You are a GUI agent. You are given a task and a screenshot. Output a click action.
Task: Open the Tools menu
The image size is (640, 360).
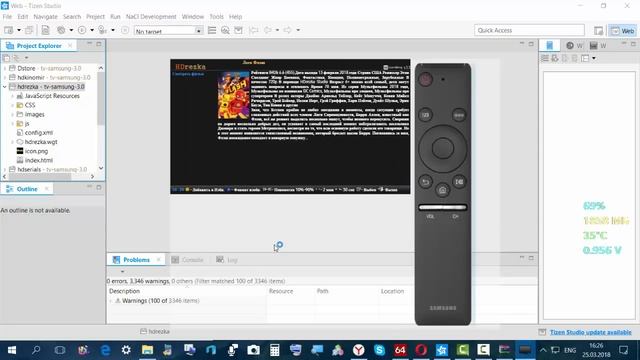[216, 17]
